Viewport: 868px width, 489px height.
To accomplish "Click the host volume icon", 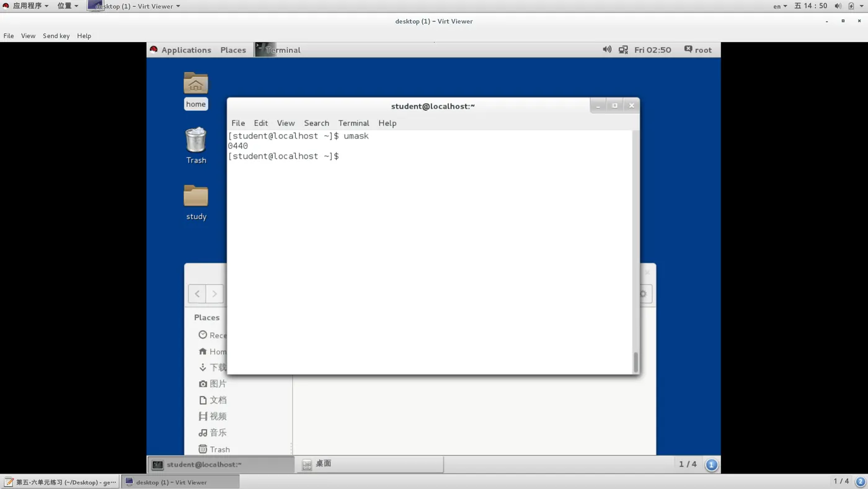I will [x=838, y=6].
